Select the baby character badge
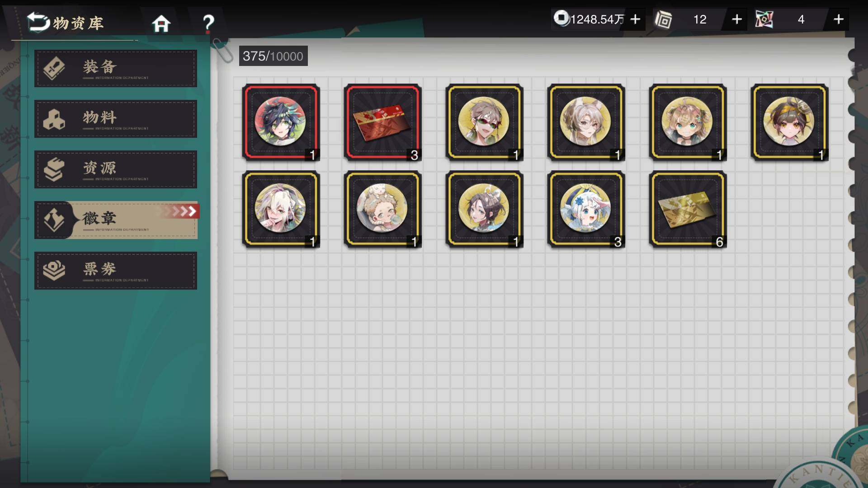Image resolution: width=868 pixels, height=488 pixels. (x=382, y=209)
